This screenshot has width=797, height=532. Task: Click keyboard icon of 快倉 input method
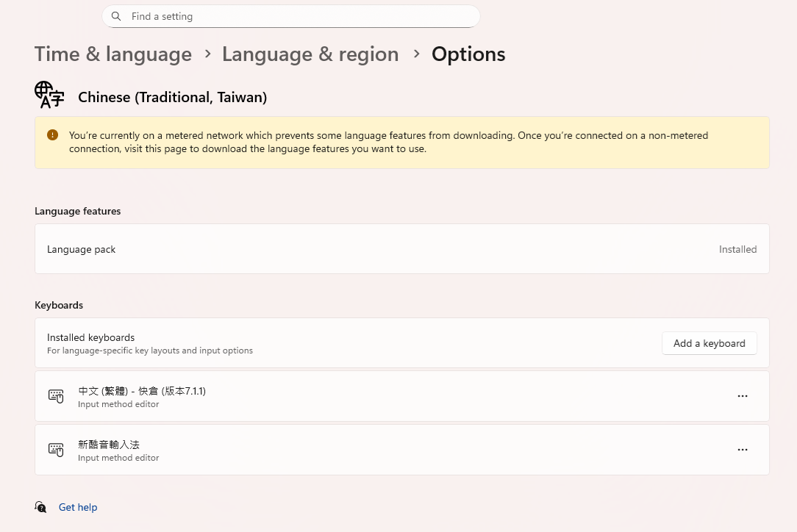(56, 396)
